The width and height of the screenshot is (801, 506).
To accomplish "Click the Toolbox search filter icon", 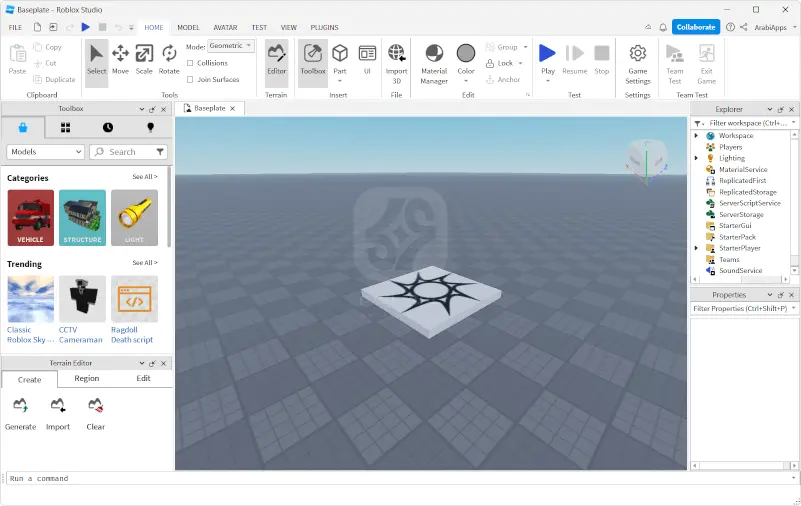I will point(160,152).
